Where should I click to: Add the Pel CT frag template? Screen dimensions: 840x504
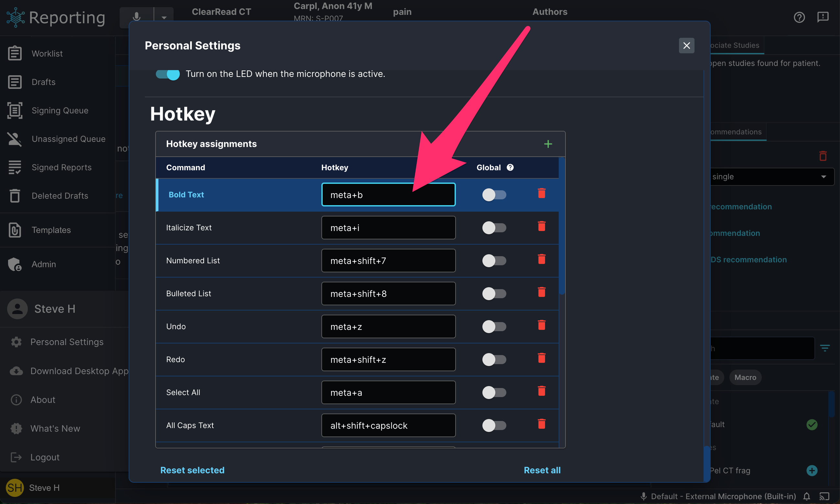pos(812,470)
